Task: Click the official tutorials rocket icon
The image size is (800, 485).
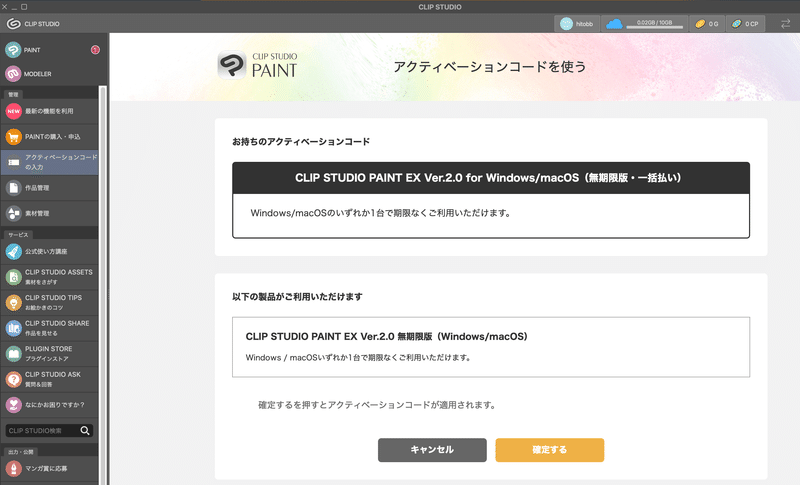Action: [x=13, y=251]
